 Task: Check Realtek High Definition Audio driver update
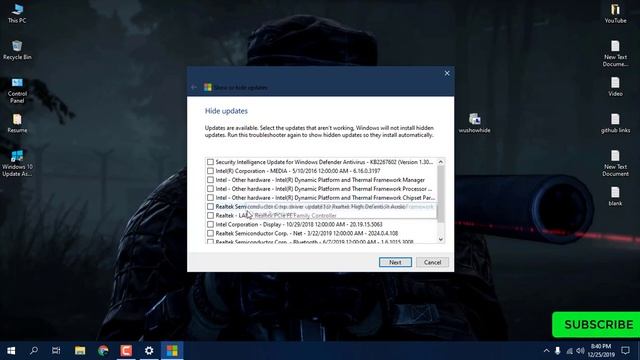[210, 207]
